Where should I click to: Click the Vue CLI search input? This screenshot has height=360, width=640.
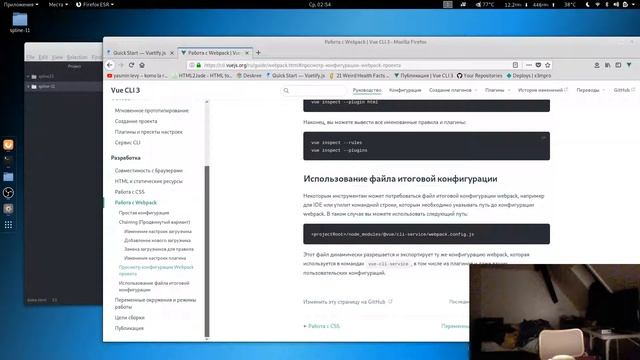tap(313, 90)
